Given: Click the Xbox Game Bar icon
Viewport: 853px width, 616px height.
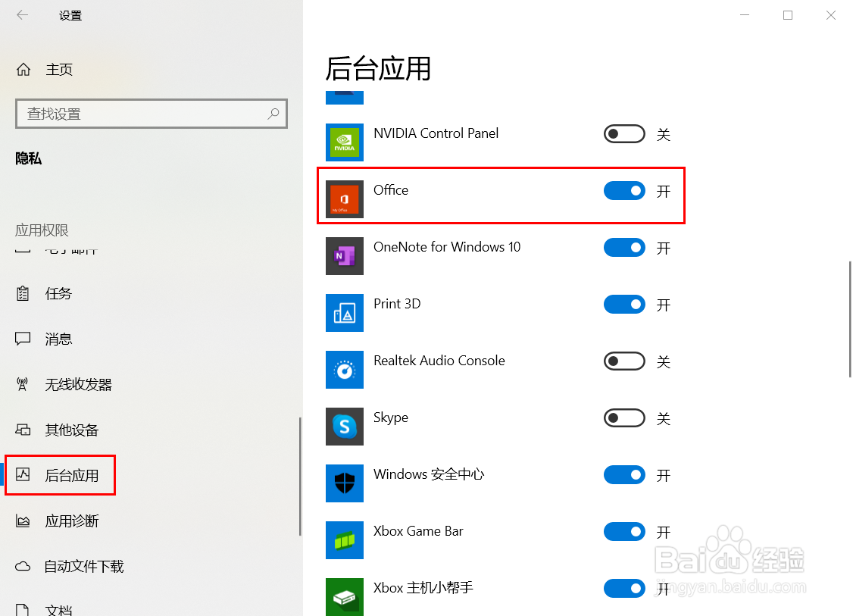Looking at the screenshot, I should (345, 540).
